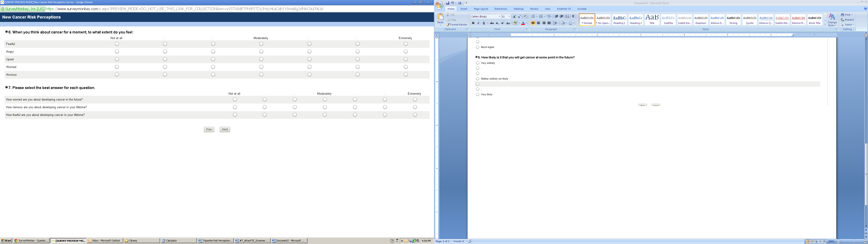Click the Office button orb
This screenshot has width=868, height=244.
click(x=439, y=5)
